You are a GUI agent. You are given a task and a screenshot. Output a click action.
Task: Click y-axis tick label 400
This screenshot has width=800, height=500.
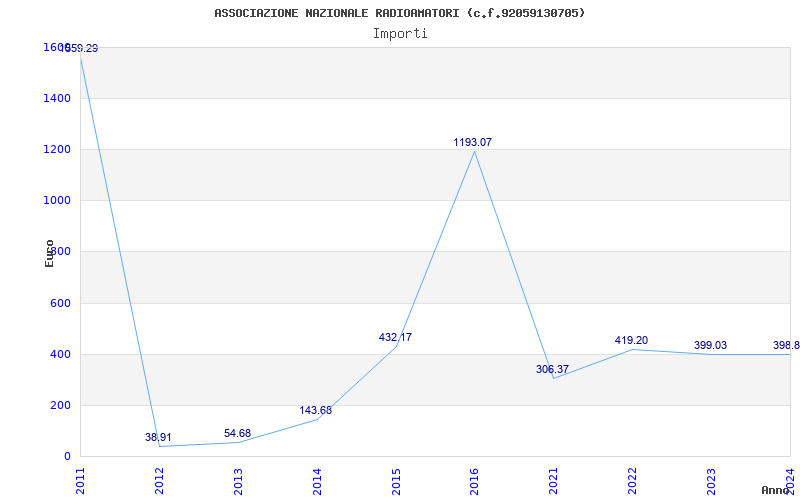tap(60, 355)
